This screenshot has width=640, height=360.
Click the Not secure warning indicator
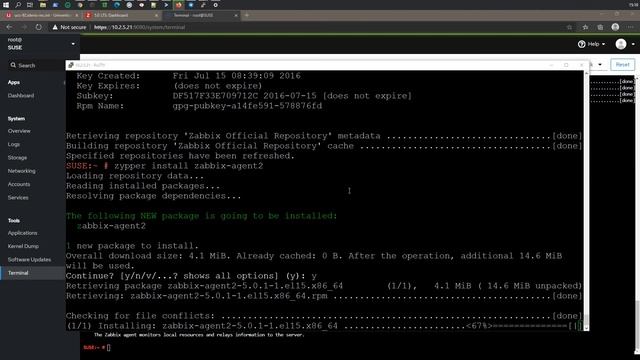click(69, 27)
